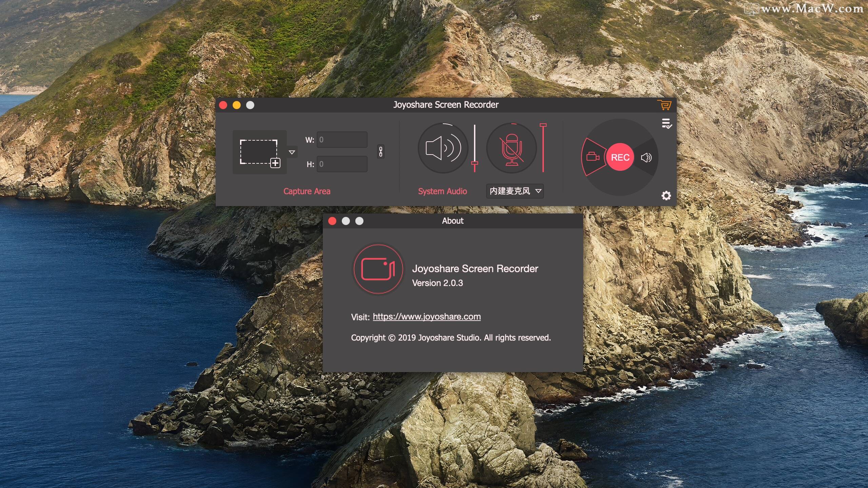Viewport: 868px width, 488px height.
Task: Open the 内建麦克风 microphone dropdown
Action: (x=515, y=191)
